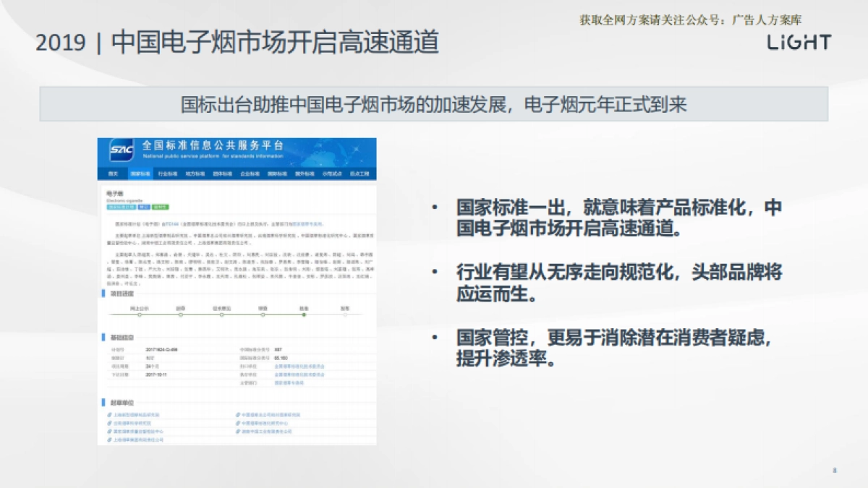Click link icon beside 湖南中烟工业有限责任公司
This screenshot has width=868, height=488.
coord(237,431)
